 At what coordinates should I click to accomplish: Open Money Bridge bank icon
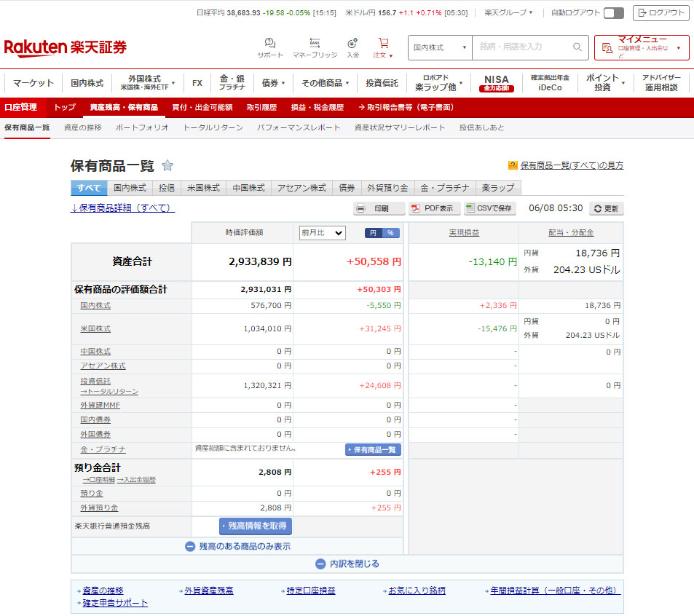click(x=315, y=43)
